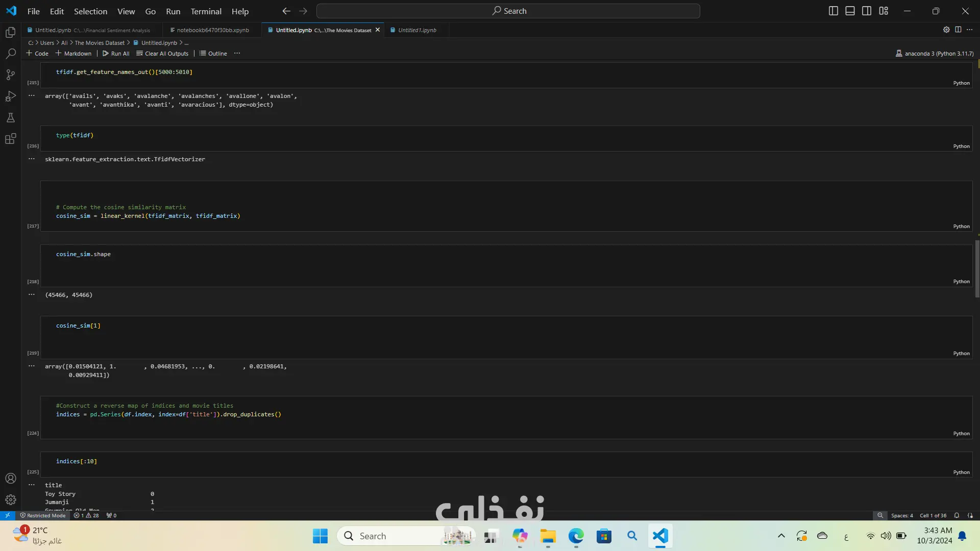This screenshot has height=551, width=980.
Task: Open the Extensions view
Action: [10, 139]
